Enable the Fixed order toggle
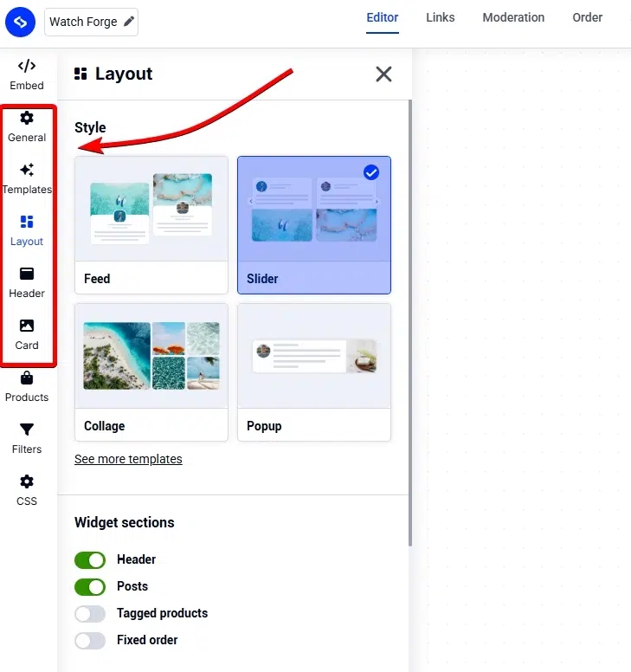Screen dimensions: 631x672 pos(90,641)
